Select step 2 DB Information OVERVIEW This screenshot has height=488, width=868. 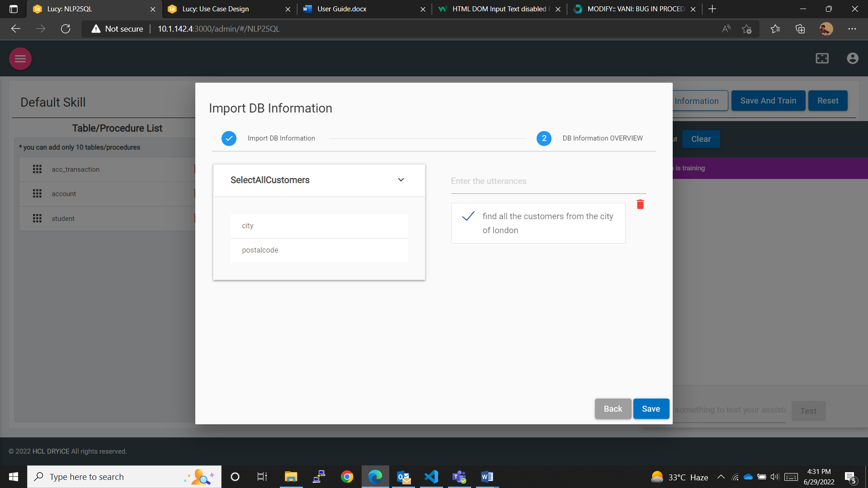(544, 138)
